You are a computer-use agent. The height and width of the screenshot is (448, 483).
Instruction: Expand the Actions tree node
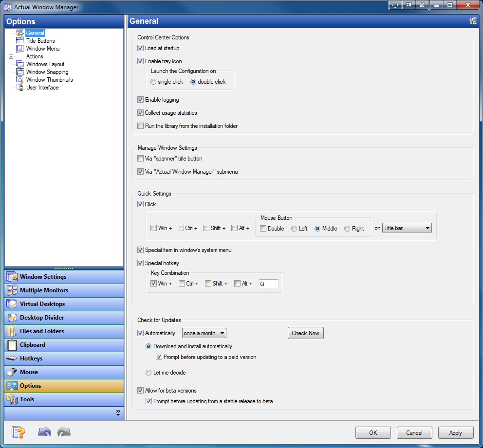click(11, 56)
